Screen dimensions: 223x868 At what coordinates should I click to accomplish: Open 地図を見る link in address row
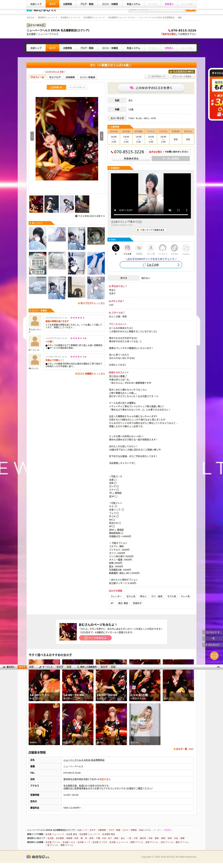tap(105, 779)
